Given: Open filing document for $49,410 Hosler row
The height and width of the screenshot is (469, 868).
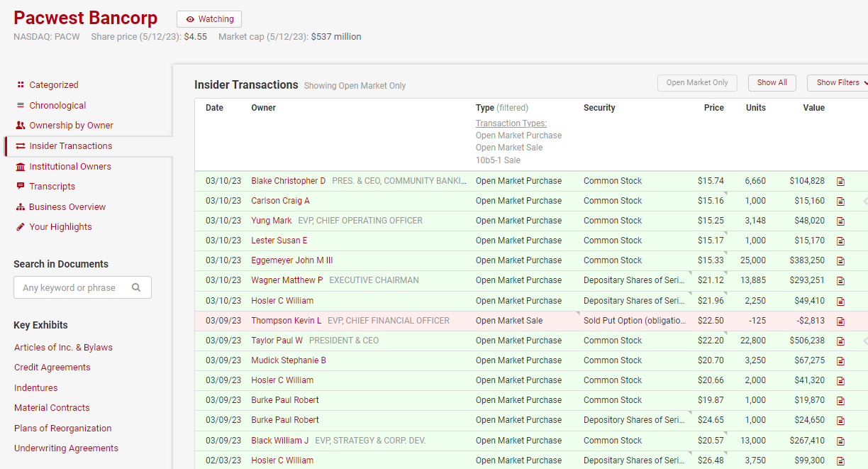Looking at the screenshot, I should tap(840, 301).
